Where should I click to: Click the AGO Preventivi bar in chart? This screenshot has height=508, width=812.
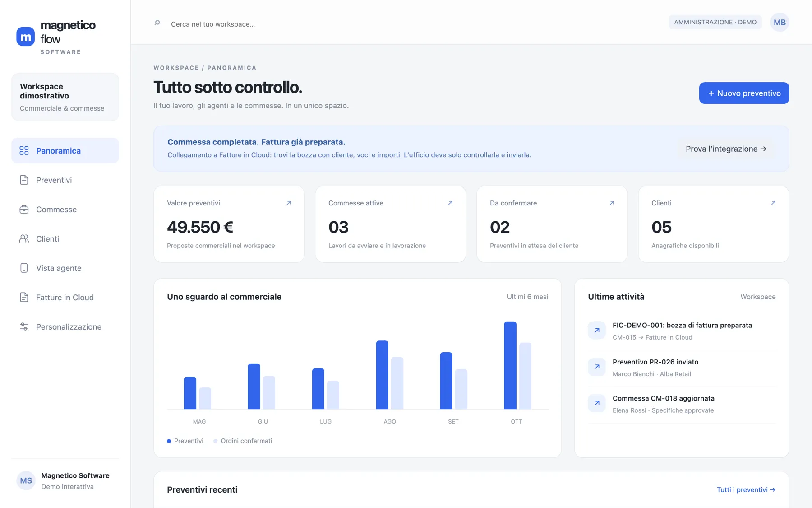[x=382, y=375]
